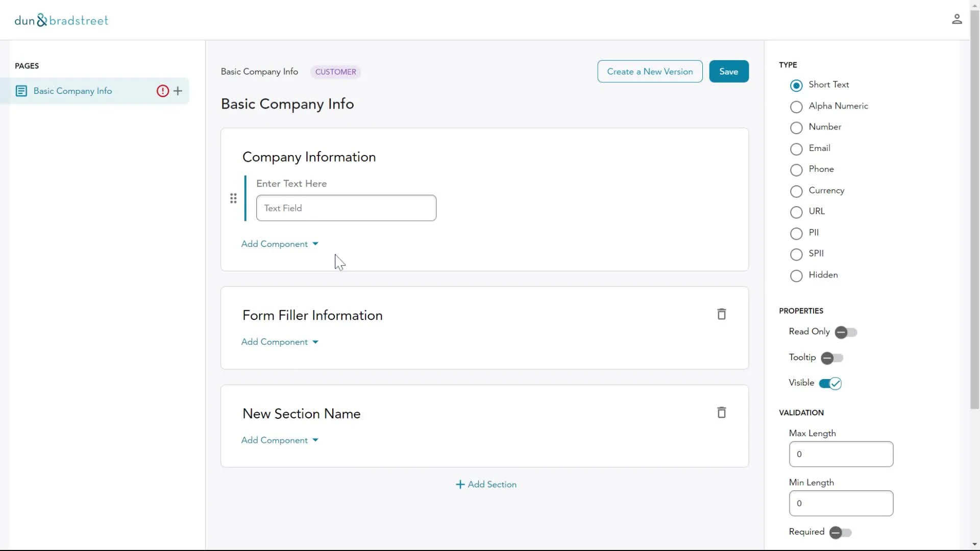
Task: Click the CUSTOMER tag label
Action: tap(335, 72)
